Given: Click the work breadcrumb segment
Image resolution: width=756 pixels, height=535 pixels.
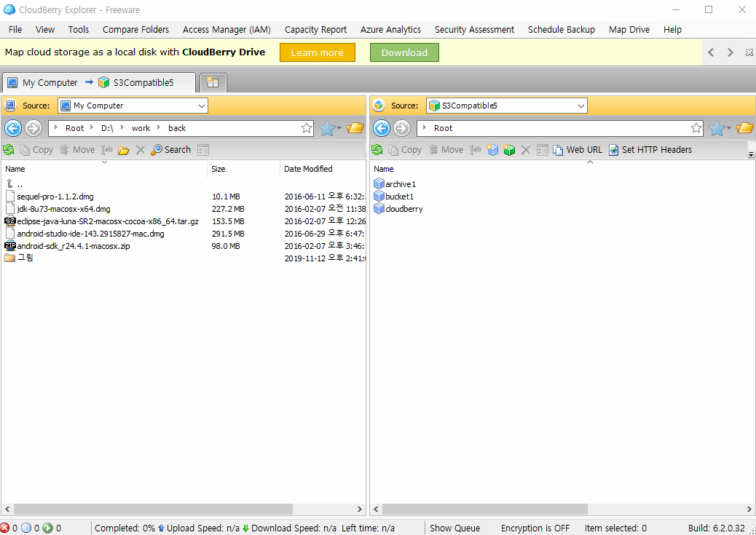Looking at the screenshot, I should click(x=141, y=128).
